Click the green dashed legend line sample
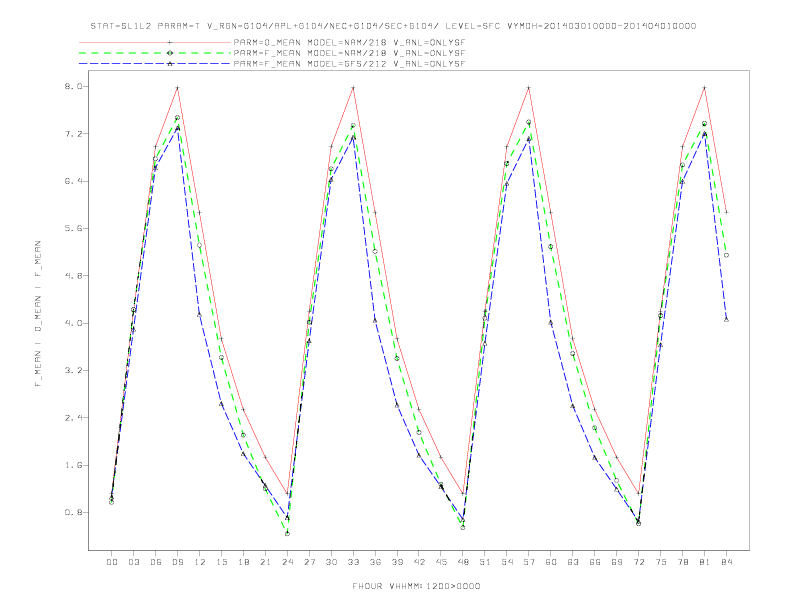The height and width of the screenshot is (612, 792). (155, 53)
